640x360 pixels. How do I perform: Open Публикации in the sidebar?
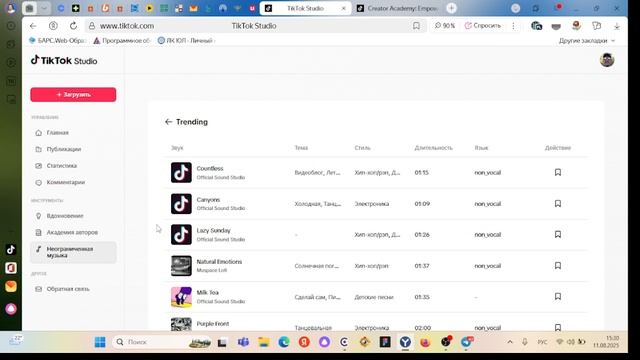[x=63, y=149]
